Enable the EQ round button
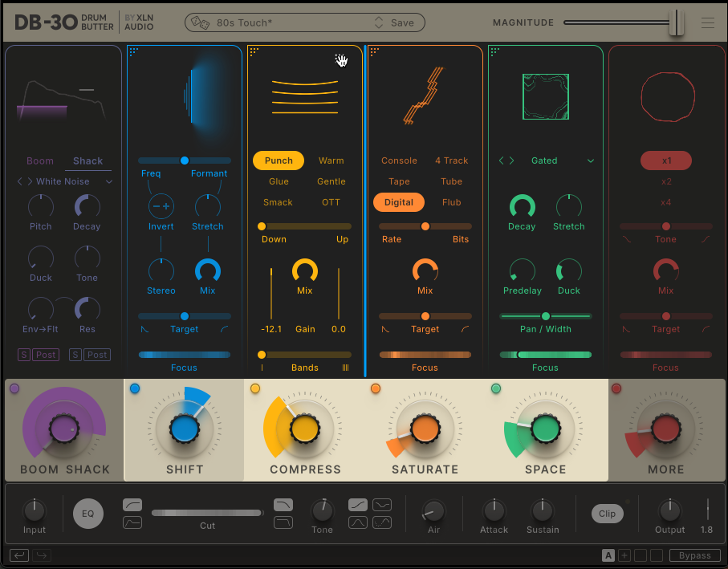728x569 pixels. (x=88, y=514)
